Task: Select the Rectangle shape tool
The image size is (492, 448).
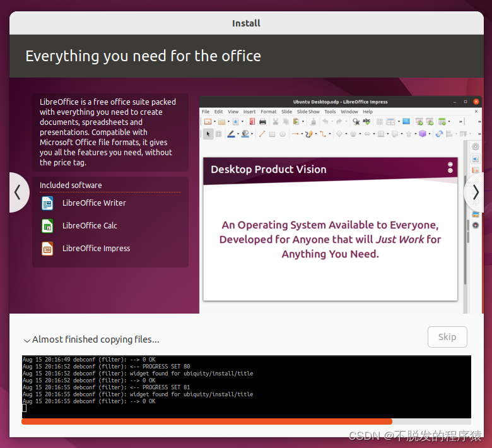Action: tap(272, 134)
